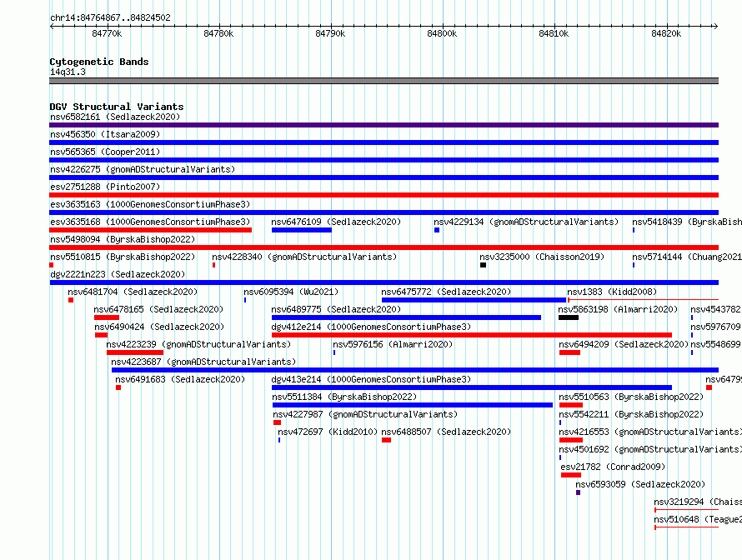Click nsv6489775 (Sedlazeck2020) label
The width and height of the screenshot is (742, 560).
tap(336, 309)
